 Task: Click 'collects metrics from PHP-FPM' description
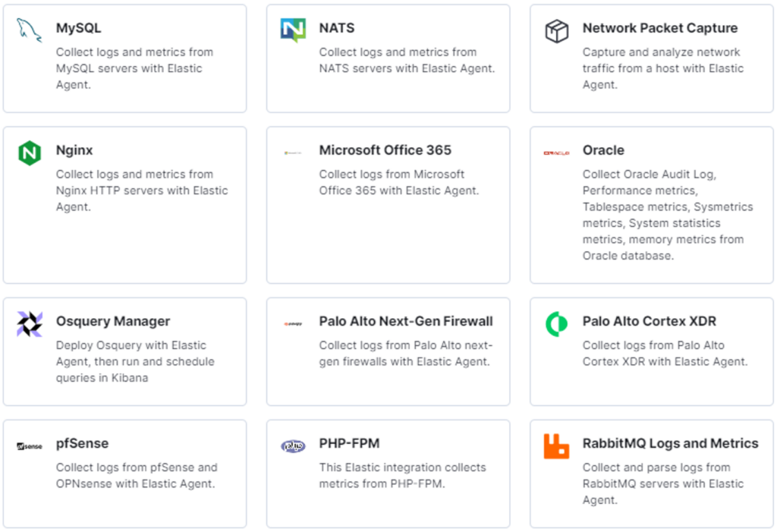point(402,476)
